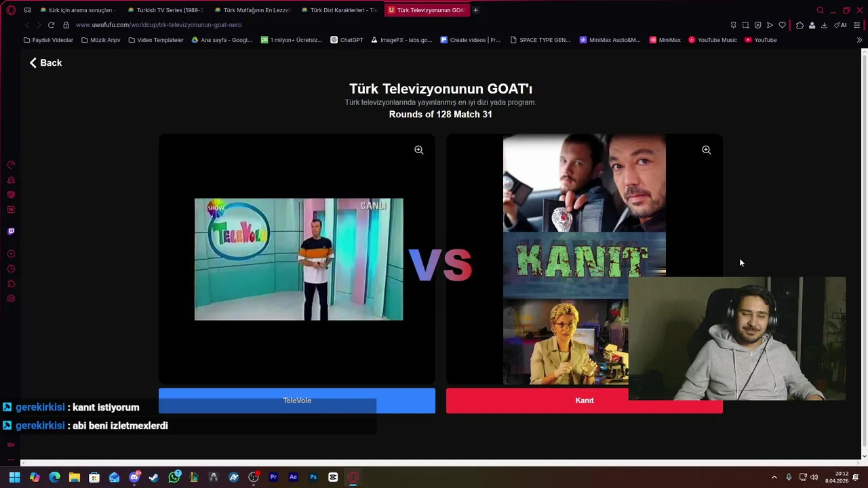Open 'Create videos | Fr...' bookmark
868x488 pixels.
(x=470, y=40)
